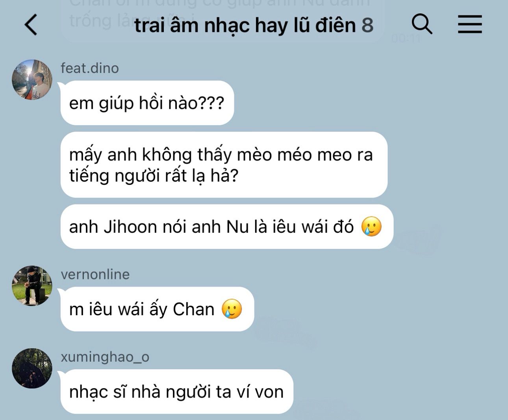Tap the crying emoji in Jihoon message
The width and height of the screenshot is (508, 420).
371,227
